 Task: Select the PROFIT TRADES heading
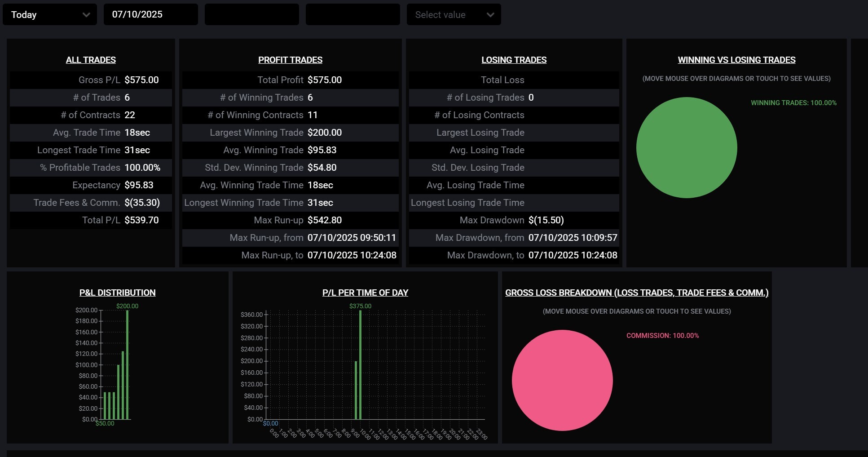(290, 60)
